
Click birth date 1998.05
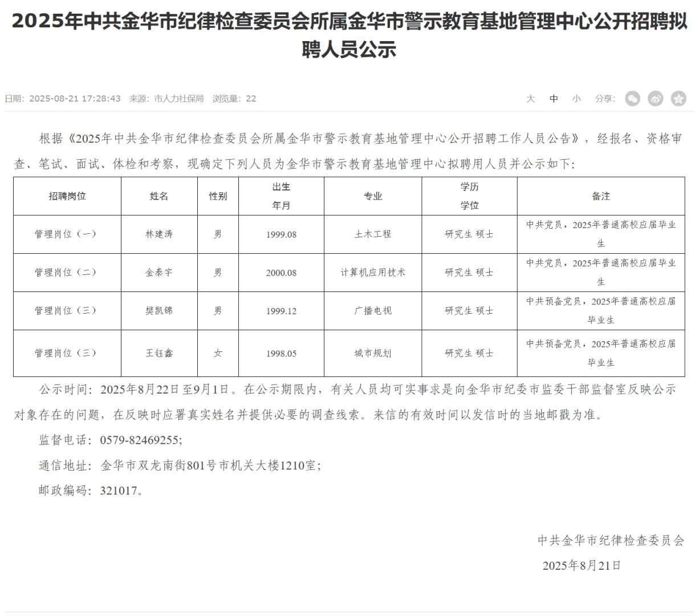click(281, 354)
